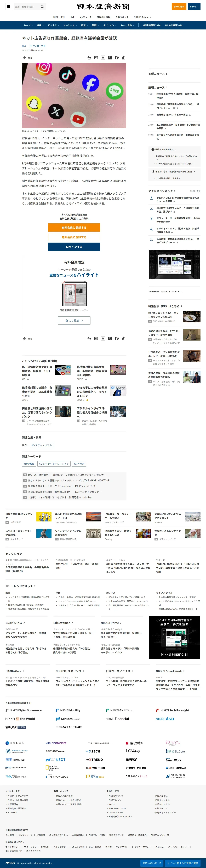Screen dimensions: 206x868
Task: Open the #大学教授 keyword tag
Action: [x=29, y=464]
